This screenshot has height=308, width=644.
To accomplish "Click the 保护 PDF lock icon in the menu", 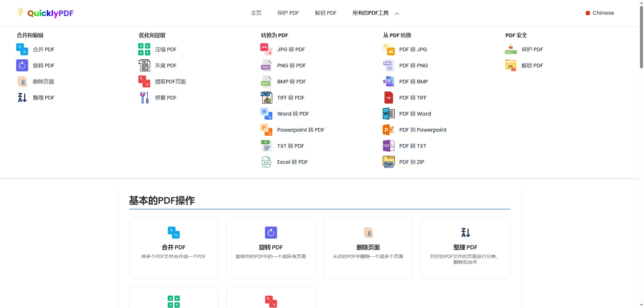I will pyautogui.click(x=511, y=49).
